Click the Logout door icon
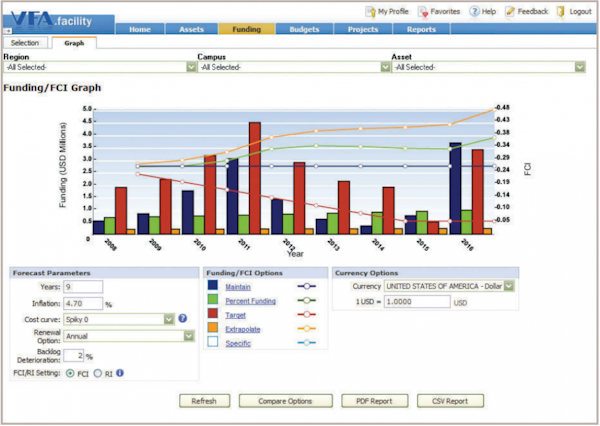Viewport: 600px width, 426px height. pyautogui.click(x=560, y=11)
